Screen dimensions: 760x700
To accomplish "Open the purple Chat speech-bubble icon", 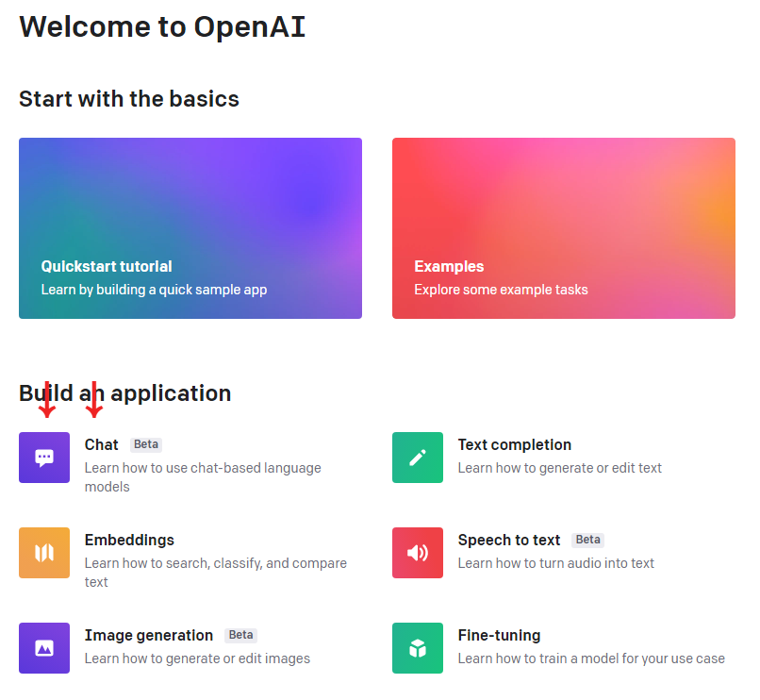I will click(x=44, y=458).
